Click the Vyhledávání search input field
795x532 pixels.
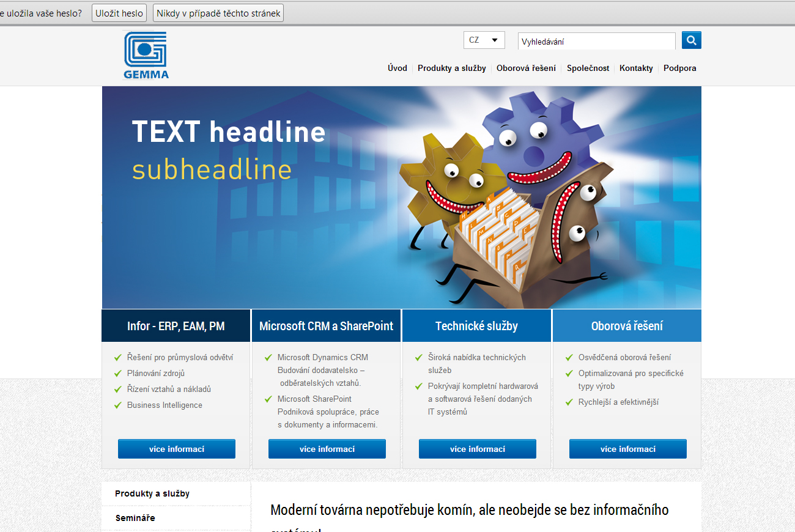(x=596, y=42)
